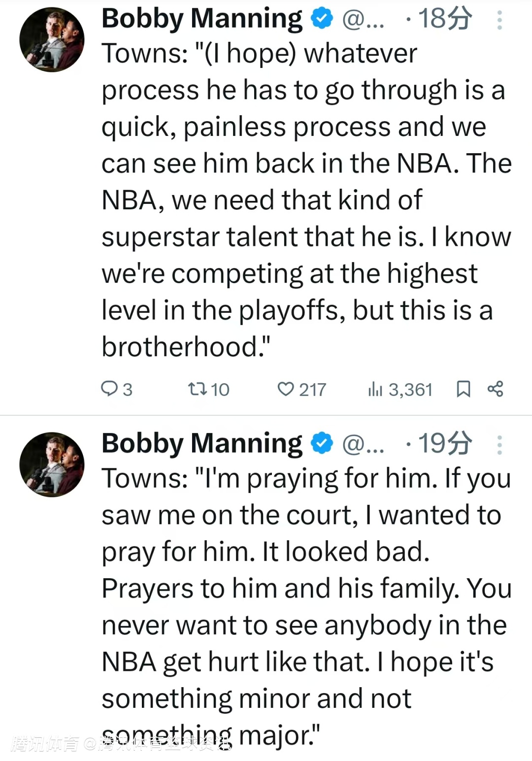Tap verified badge on the first tweet
Image resolution: width=532 pixels, height=761 pixels.
click(322, 19)
